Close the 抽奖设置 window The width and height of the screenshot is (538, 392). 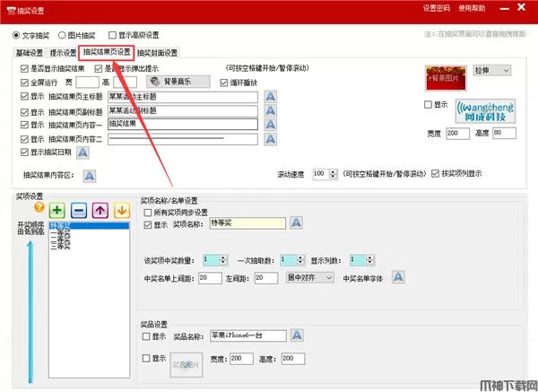(x=521, y=7)
